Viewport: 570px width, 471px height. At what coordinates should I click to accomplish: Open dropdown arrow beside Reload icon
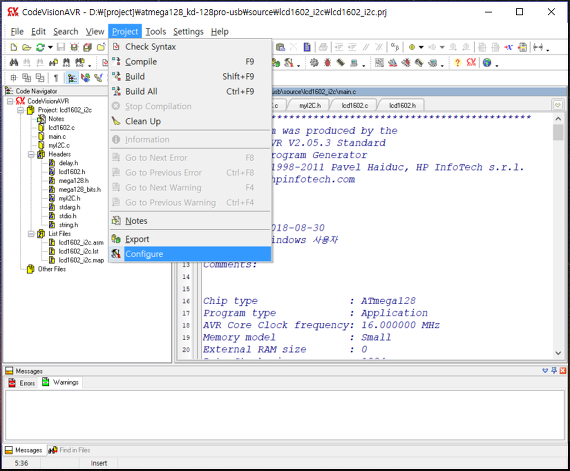point(50,47)
